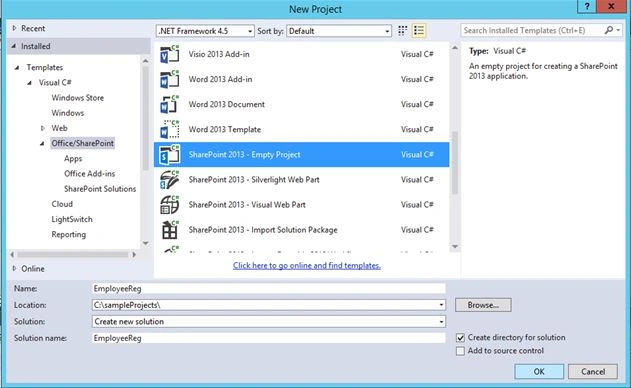
Task: Collapse the Templates tree node
Action: click(x=17, y=68)
